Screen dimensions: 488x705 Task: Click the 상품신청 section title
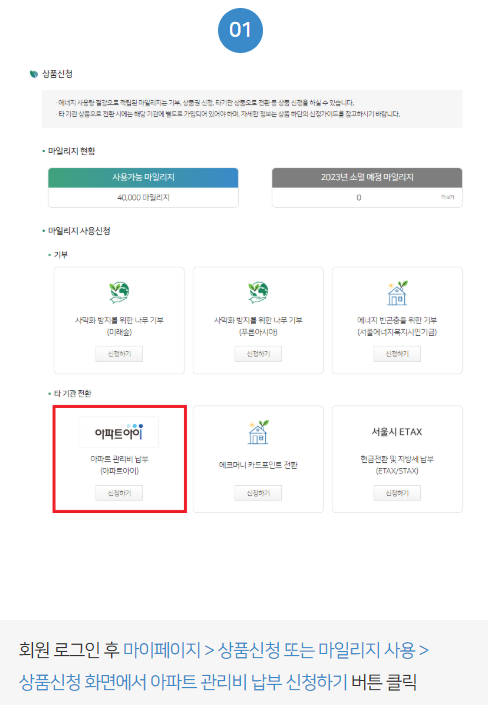pos(57,74)
